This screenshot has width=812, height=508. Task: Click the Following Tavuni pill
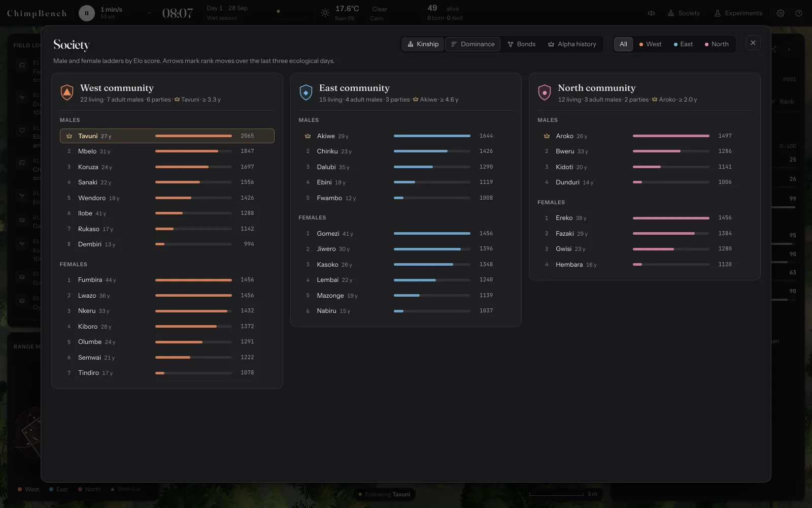(385, 494)
